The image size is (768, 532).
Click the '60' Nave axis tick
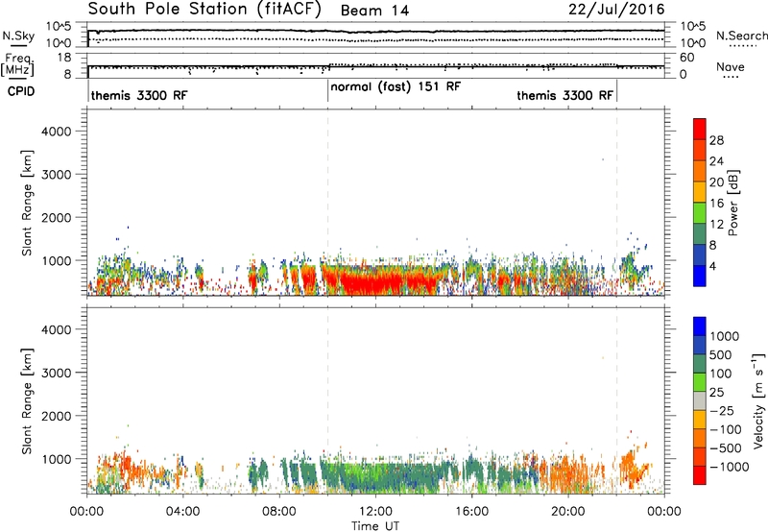tap(687, 58)
